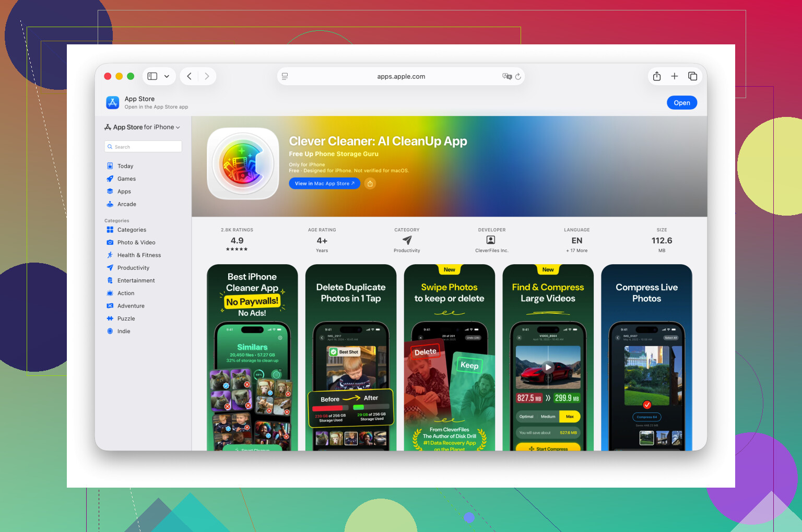Screen dimensions: 802x532
Task: Click the 112.6 MB size value
Action: 662,241
